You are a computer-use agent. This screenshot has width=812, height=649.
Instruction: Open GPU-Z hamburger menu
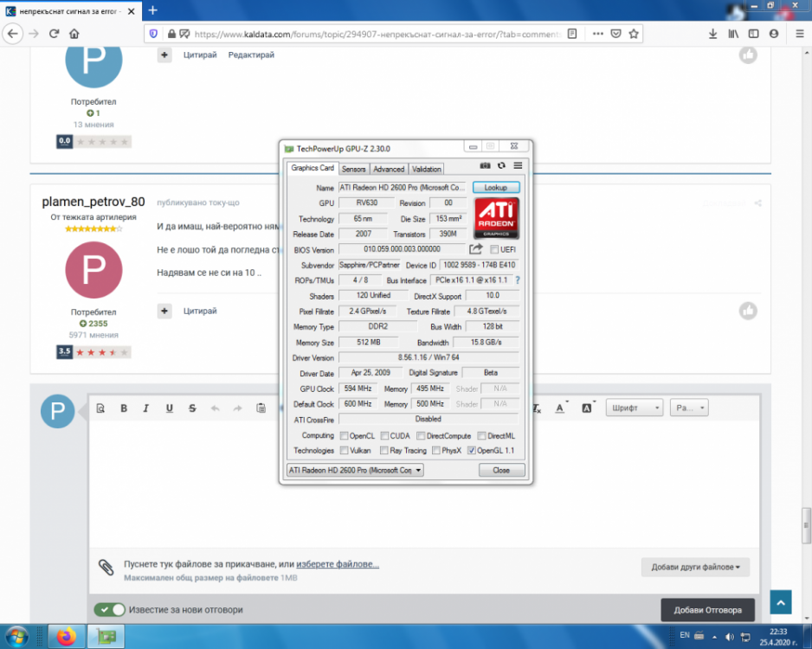tap(518, 165)
